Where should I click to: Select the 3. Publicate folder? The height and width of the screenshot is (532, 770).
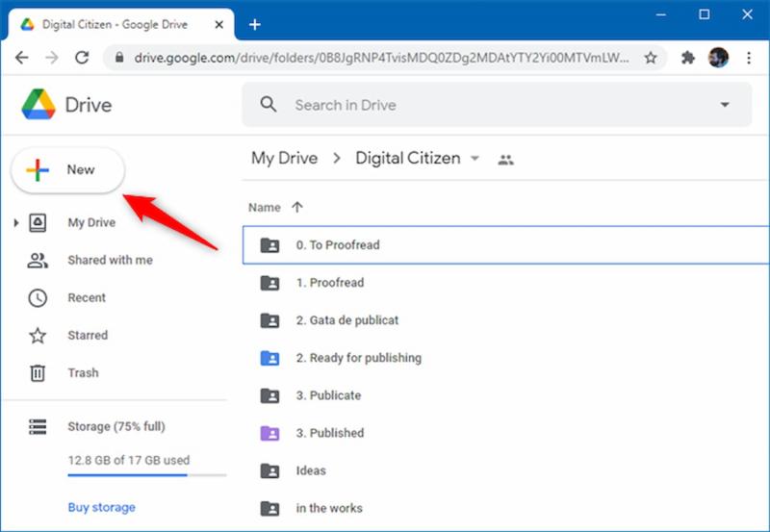pyautogui.click(x=506, y=395)
